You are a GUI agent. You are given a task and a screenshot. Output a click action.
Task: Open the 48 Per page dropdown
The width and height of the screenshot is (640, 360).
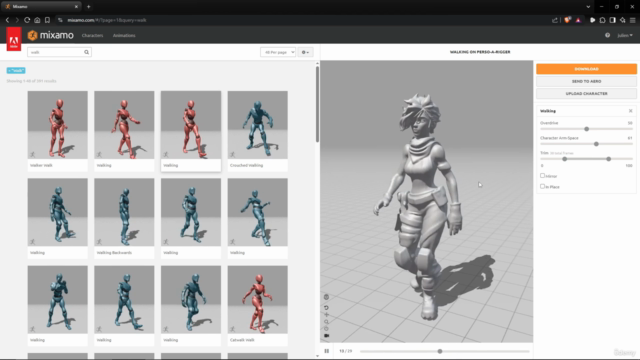pyautogui.click(x=278, y=52)
